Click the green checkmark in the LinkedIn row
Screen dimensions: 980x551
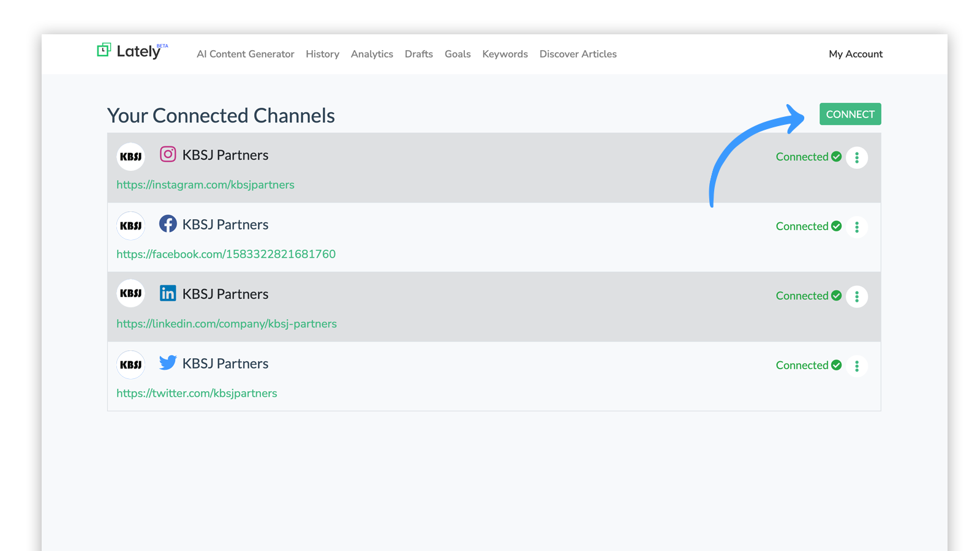coord(836,296)
